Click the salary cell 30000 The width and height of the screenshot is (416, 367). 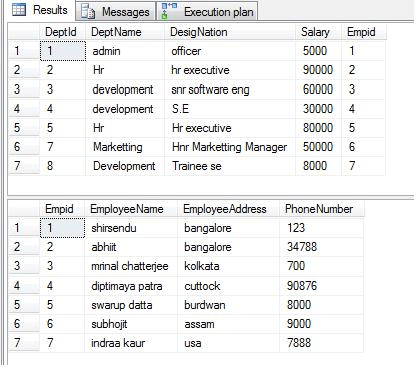pyautogui.click(x=318, y=109)
